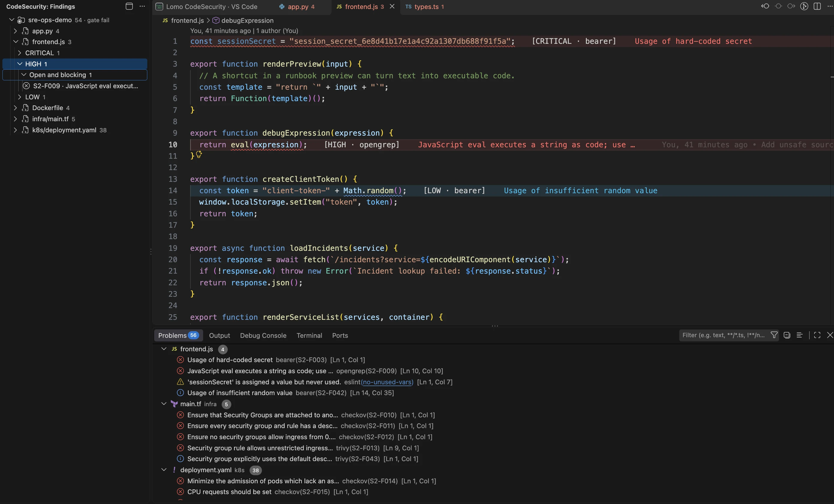Click the lightbulb code action on line 11
Image resolution: width=834 pixels, height=504 pixels.
coord(199,154)
